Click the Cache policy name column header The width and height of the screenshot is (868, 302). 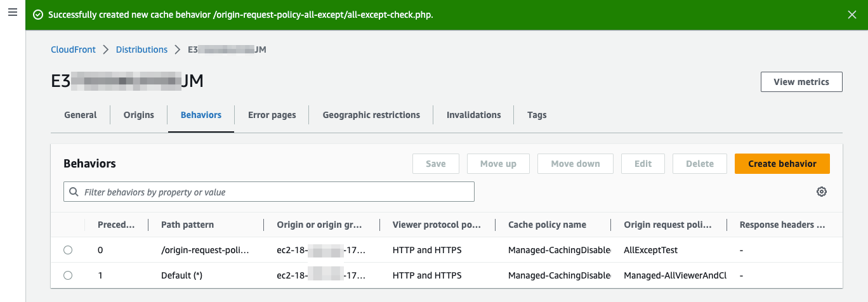click(x=547, y=225)
